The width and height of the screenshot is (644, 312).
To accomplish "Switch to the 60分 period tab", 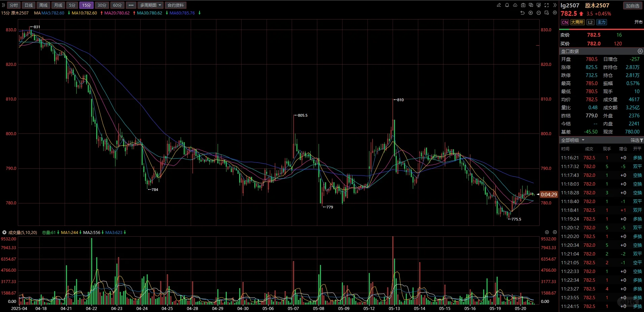I will tap(117, 5).
